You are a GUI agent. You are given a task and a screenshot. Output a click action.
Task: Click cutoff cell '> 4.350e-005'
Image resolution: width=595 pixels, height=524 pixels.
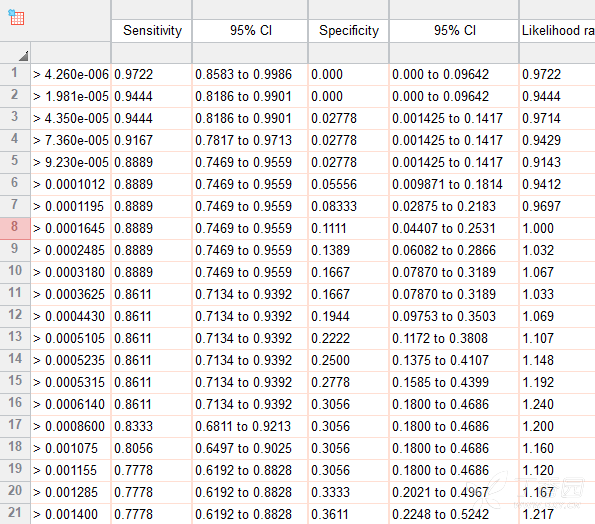click(x=71, y=118)
